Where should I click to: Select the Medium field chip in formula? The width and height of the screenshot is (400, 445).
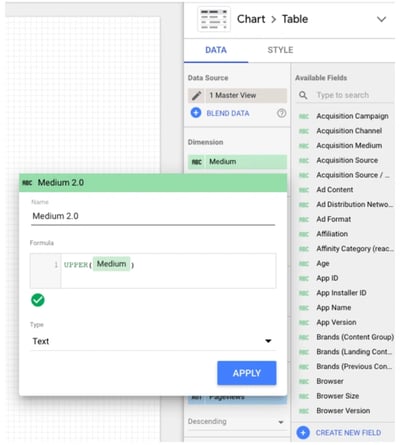point(111,264)
